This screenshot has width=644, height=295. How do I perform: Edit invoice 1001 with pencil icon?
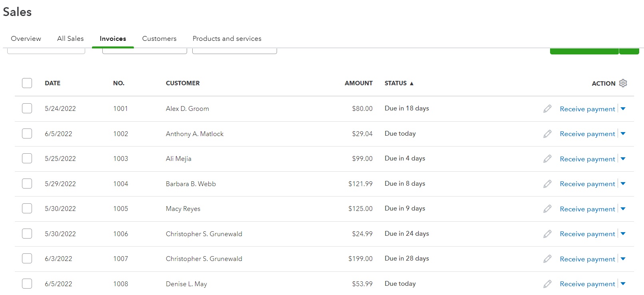[x=547, y=109]
